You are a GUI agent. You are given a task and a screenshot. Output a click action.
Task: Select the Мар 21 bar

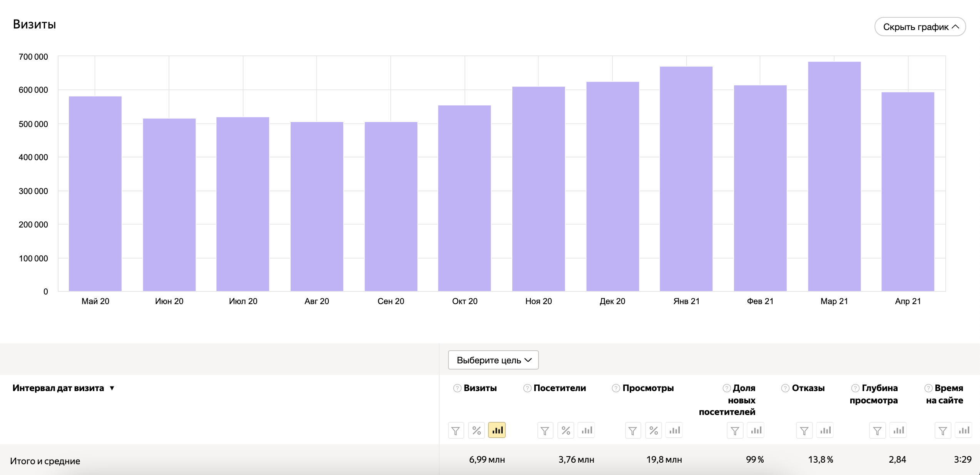(835, 176)
